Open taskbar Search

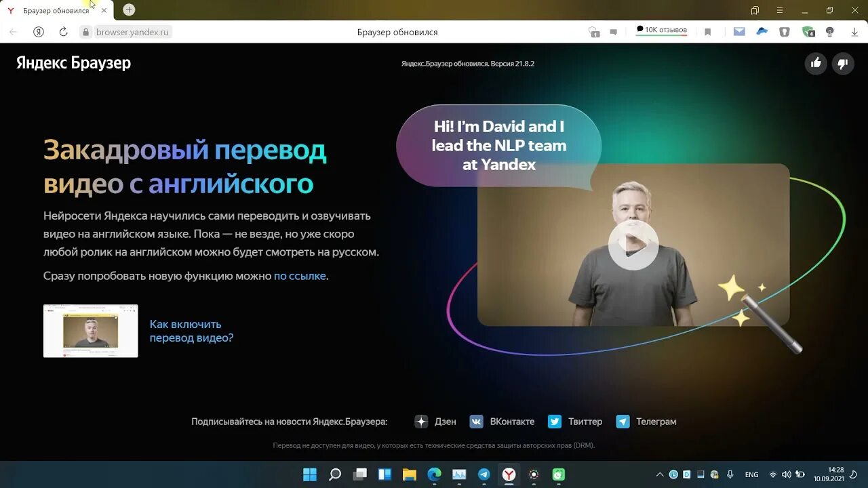coord(335,474)
